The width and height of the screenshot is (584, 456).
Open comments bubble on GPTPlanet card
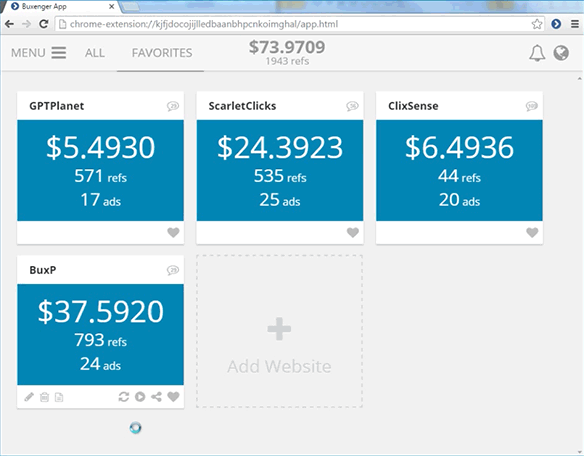click(173, 106)
